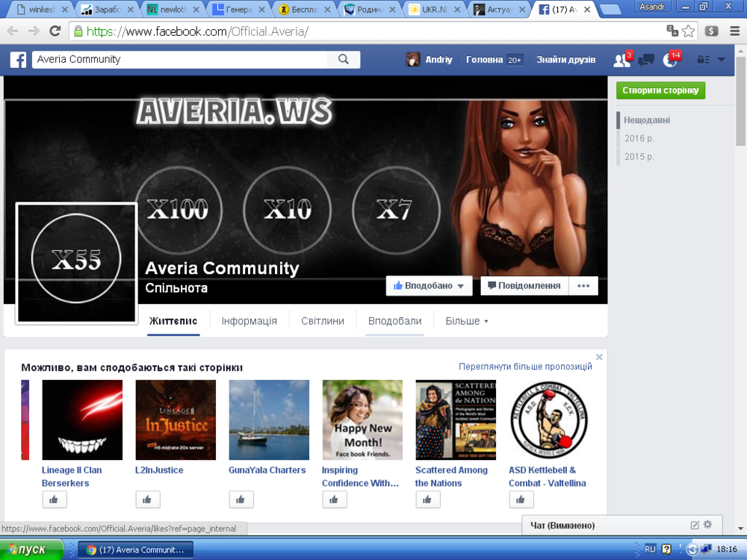Open the Більше tab dropdown
This screenshot has height=560, width=747.
[x=467, y=321]
